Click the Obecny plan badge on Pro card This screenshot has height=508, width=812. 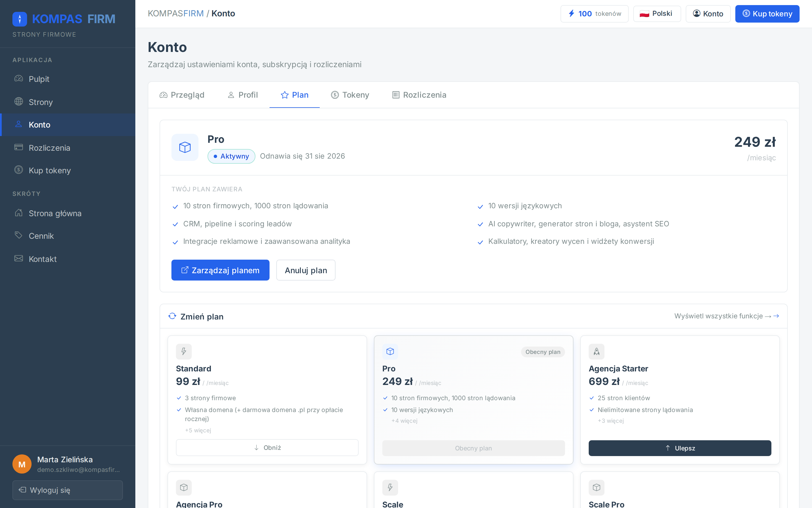click(x=543, y=352)
